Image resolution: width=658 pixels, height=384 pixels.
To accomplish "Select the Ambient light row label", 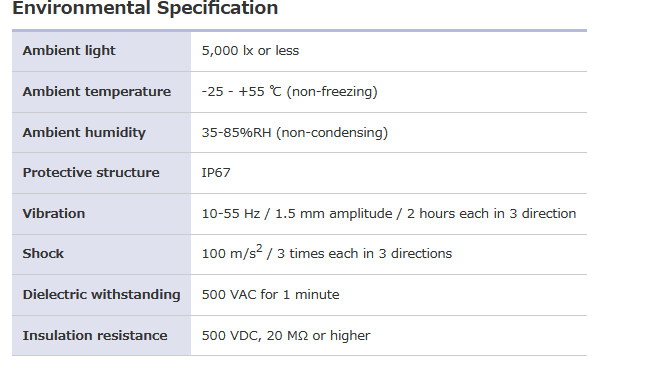I will click(69, 51).
